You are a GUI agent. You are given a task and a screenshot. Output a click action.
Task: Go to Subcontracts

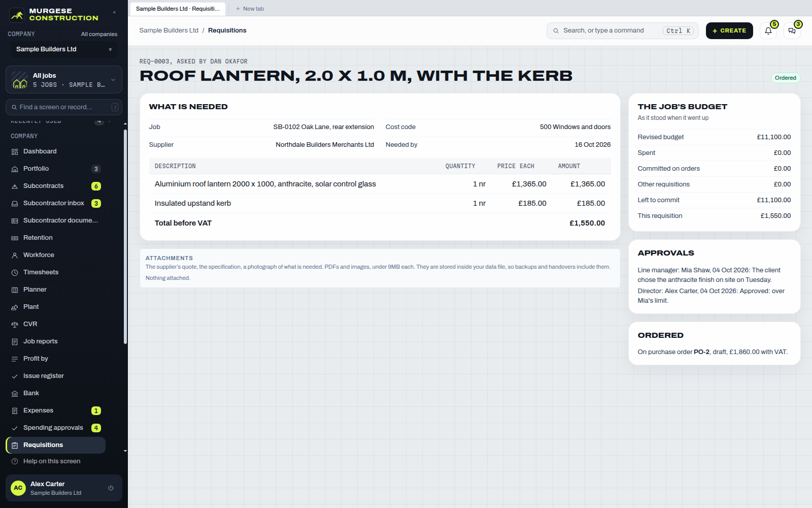coord(56,186)
